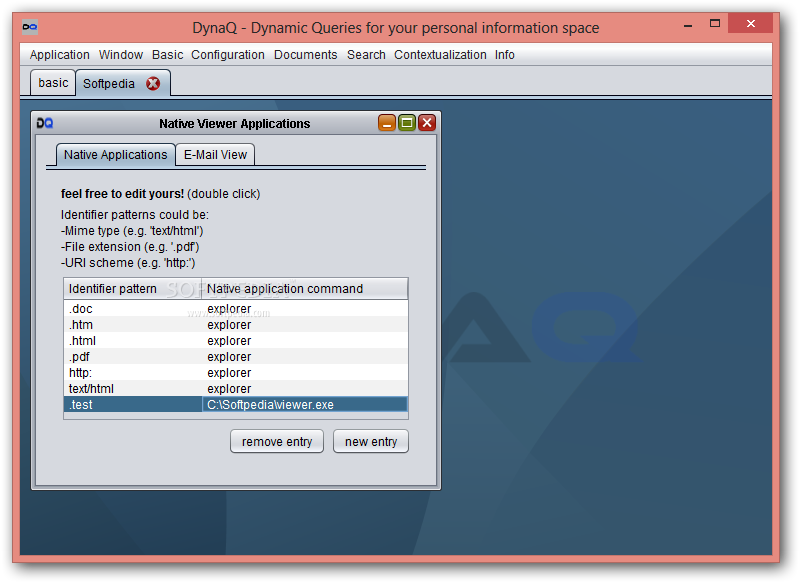Click the C:\Softpedia\viewer.exe command cell
Viewport: 800px width, 583px height.
tap(305, 404)
